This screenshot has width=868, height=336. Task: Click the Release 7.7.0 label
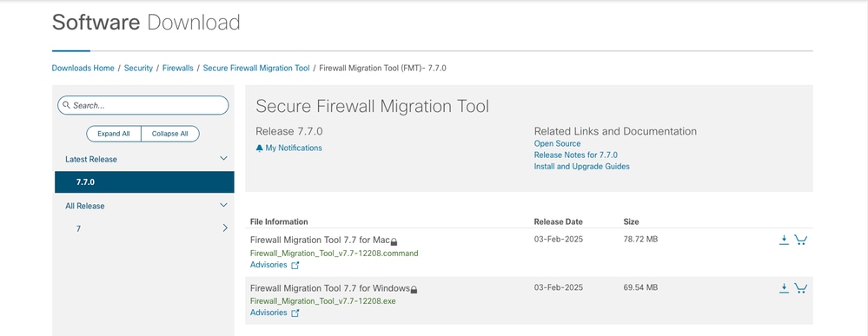289,131
